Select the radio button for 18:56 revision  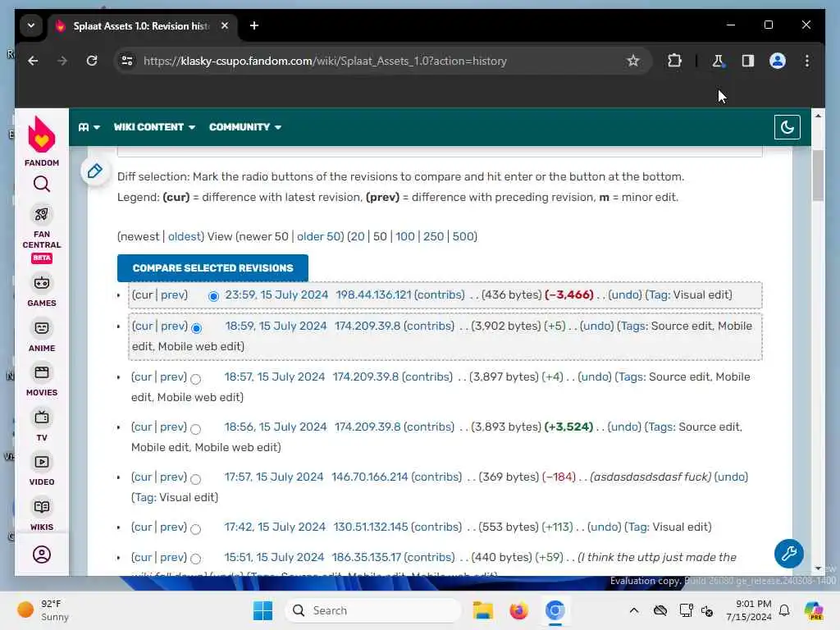coord(195,429)
